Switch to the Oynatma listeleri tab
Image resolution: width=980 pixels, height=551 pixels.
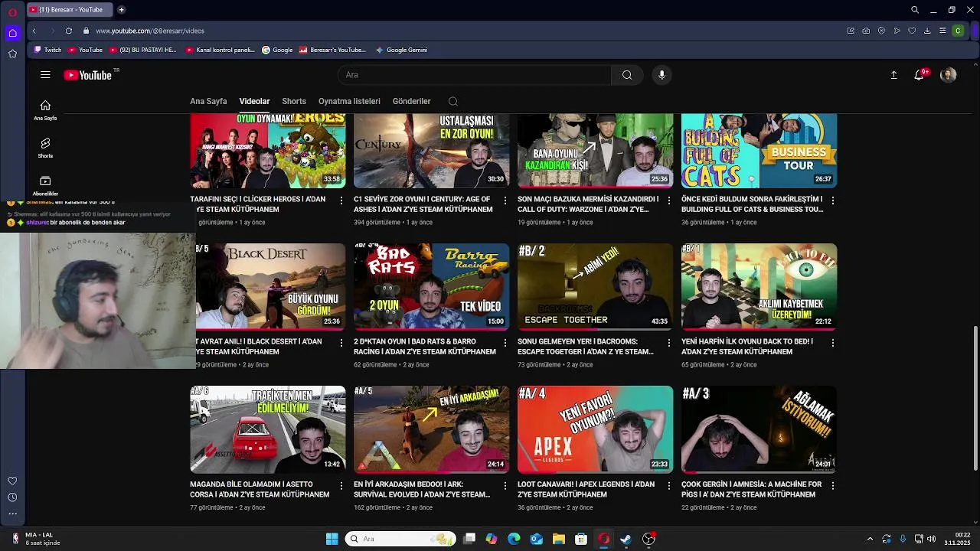pos(349,101)
